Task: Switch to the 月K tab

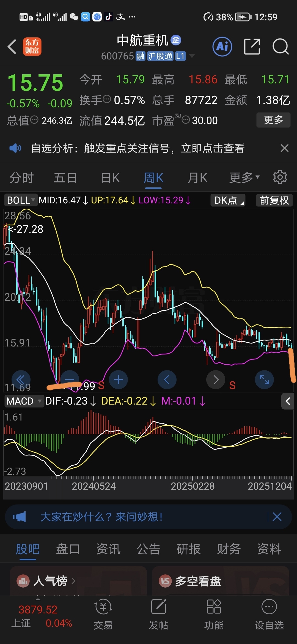Action: [x=197, y=178]
